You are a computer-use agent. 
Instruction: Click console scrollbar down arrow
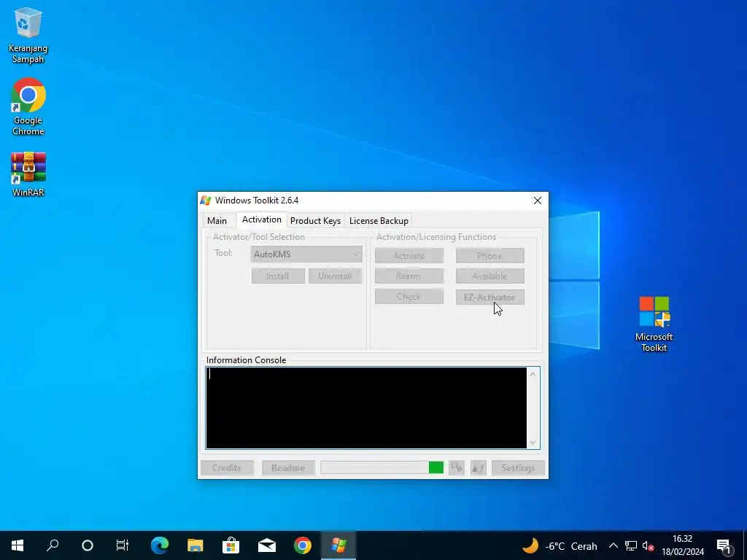[x=533, y=443]
